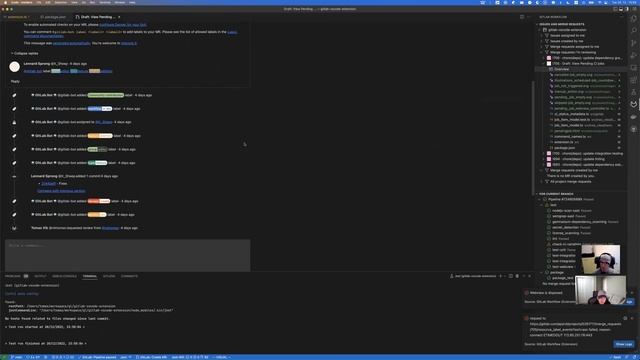The image size is (640, 360).
Task: Click Reply under Lennard Spreng's comment
Action: [x=15, y=82]
